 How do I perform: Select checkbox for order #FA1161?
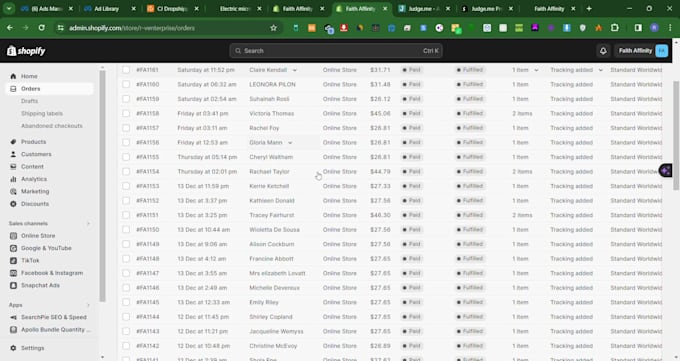click(x=126, y=70)
